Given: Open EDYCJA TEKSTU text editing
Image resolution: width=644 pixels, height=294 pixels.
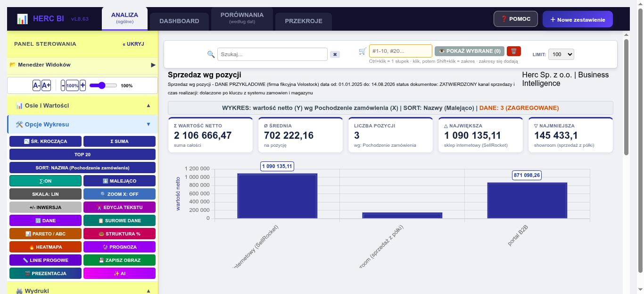Looking at the screenshot, I should click(x=119, y=207).
